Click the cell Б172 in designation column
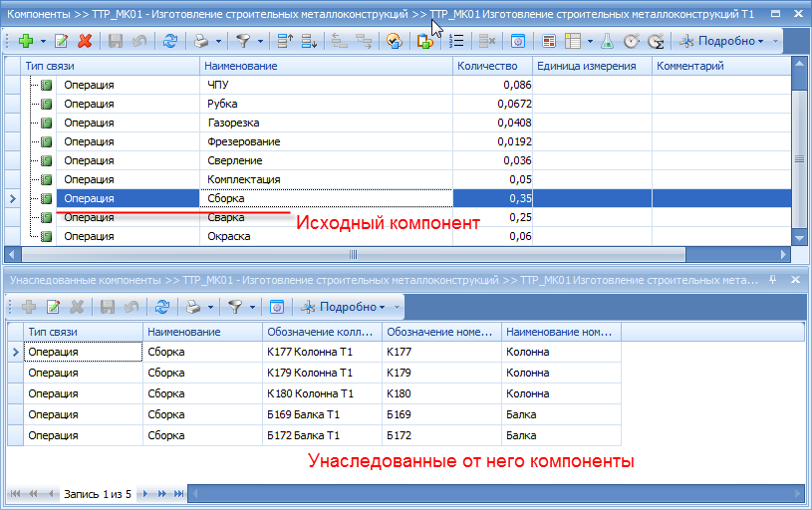The image size is (812, 510). tap(441, 435)
